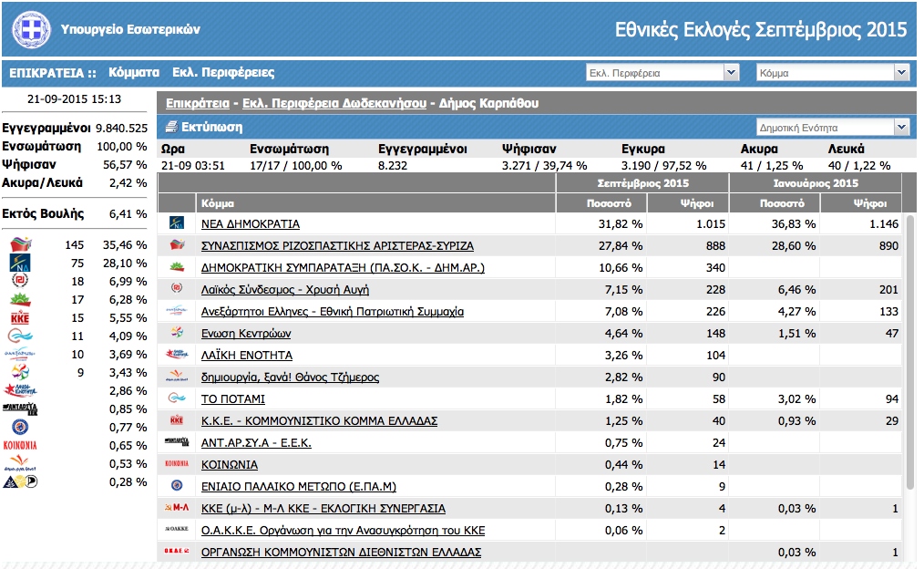
Task: Open the Λαϊκός Σύνδεσμος - Χρυσή Αυγή link
Action: coord(285,289)
